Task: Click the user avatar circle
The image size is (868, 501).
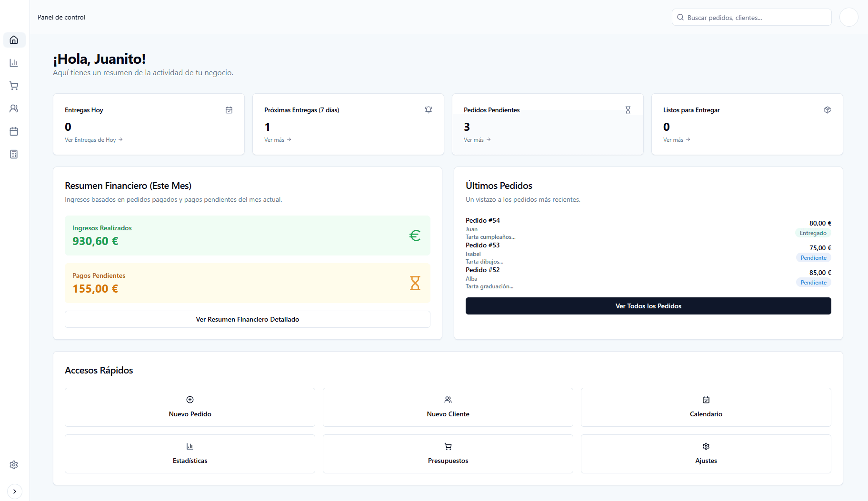Action: (x=848, y=18)
